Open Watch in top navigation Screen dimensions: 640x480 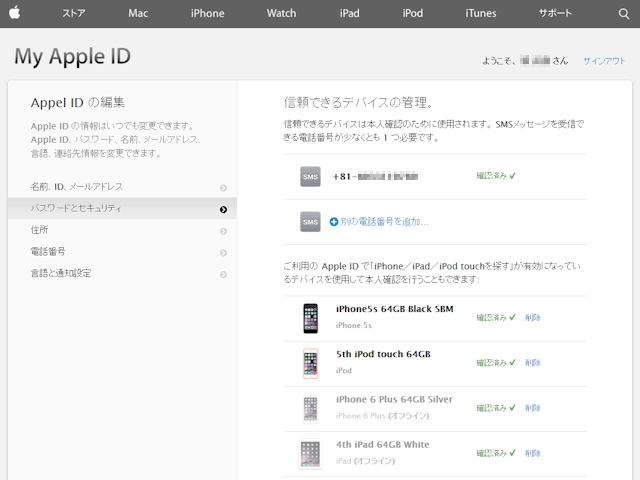pyautogui.click(x=281, y=13)
